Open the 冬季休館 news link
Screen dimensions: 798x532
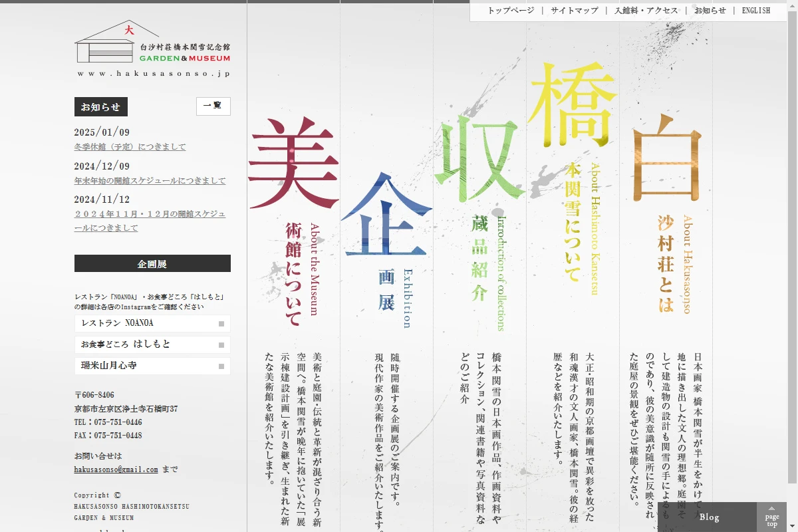tap(130, 147)
